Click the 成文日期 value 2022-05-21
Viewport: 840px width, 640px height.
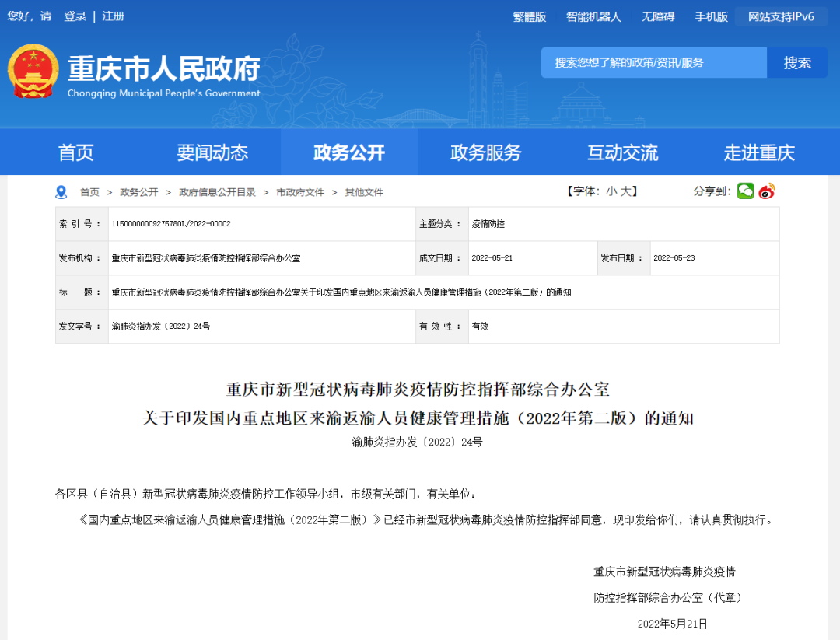(492, 258)
